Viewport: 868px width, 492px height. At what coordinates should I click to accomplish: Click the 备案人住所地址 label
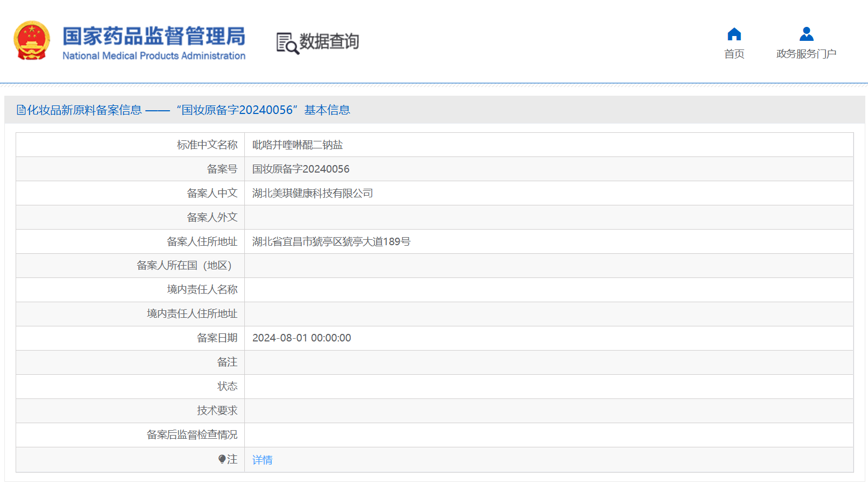click(x=202, y=241)
